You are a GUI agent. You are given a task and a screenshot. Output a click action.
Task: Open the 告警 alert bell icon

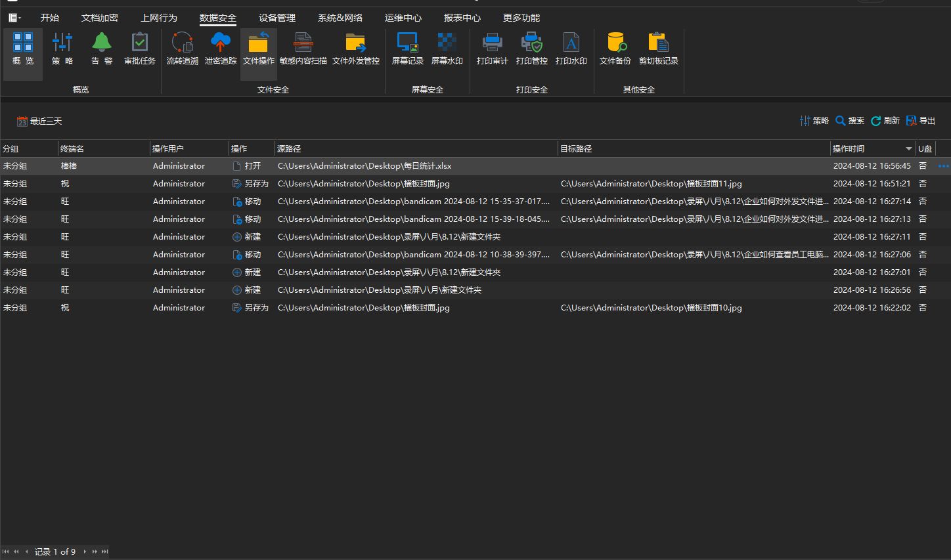click(x=101, y=49)
